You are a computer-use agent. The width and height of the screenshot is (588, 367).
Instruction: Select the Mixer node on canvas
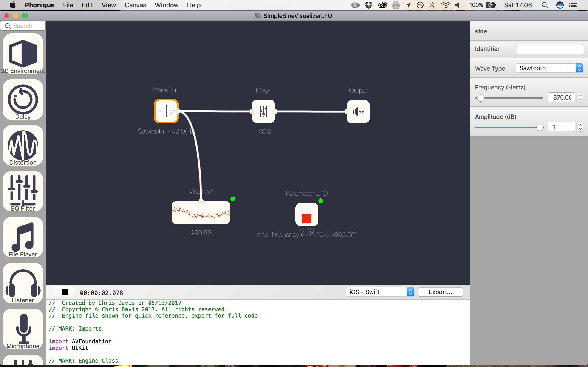click(x=263, y=111)
